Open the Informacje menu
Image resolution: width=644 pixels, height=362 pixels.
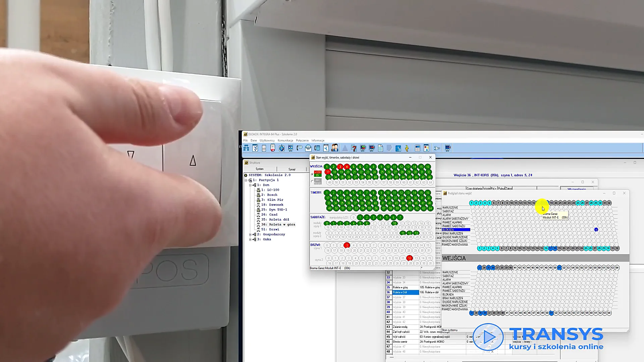click(318, 140)
